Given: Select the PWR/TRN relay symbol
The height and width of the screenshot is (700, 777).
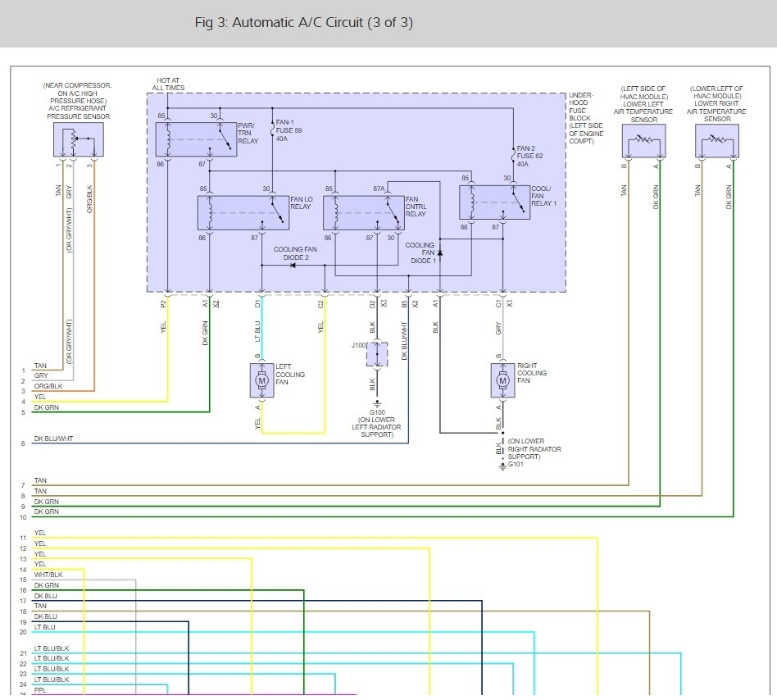Looking at the screenshot, I should coord(196,139).
